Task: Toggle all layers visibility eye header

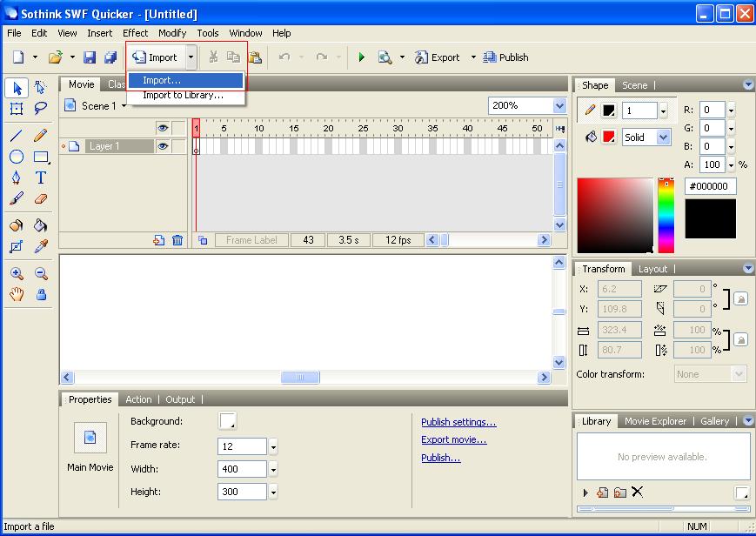Action: tap(163, 128)
